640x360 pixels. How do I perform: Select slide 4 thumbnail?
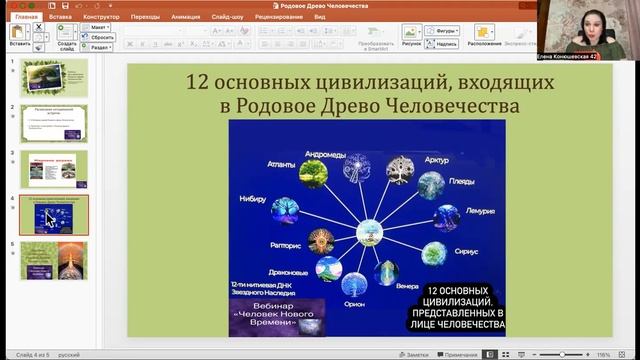[54, 215]
